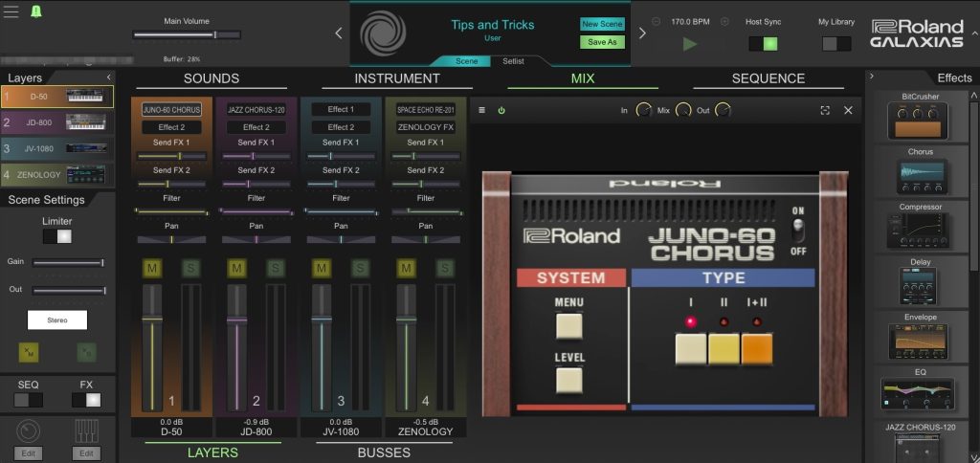Mute the JD-800 channel

tap(236, 269)
